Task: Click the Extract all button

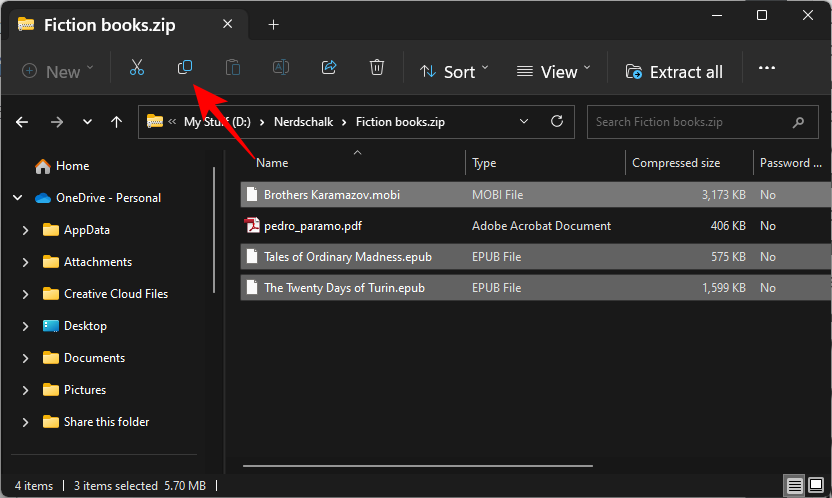Action: pyautogui.click(x=674, y=71)
